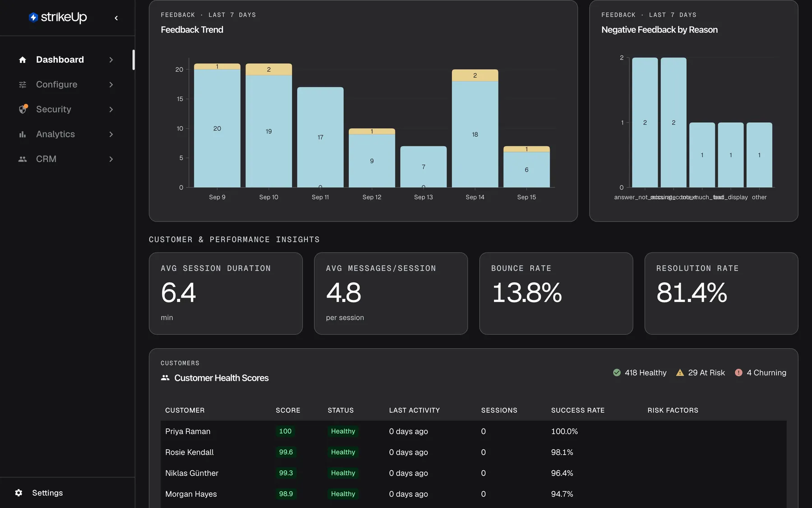
Task: Click the strikeUp lightning logo icon
Action: click(x=33, y=17)
